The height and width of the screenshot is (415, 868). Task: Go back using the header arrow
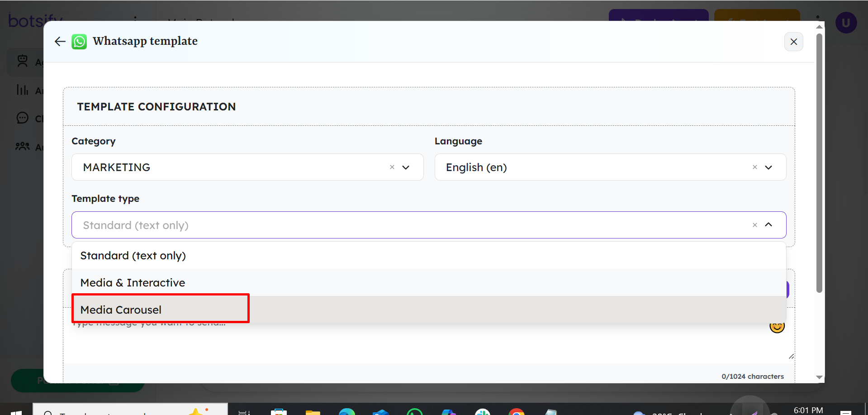pos(60,42)
